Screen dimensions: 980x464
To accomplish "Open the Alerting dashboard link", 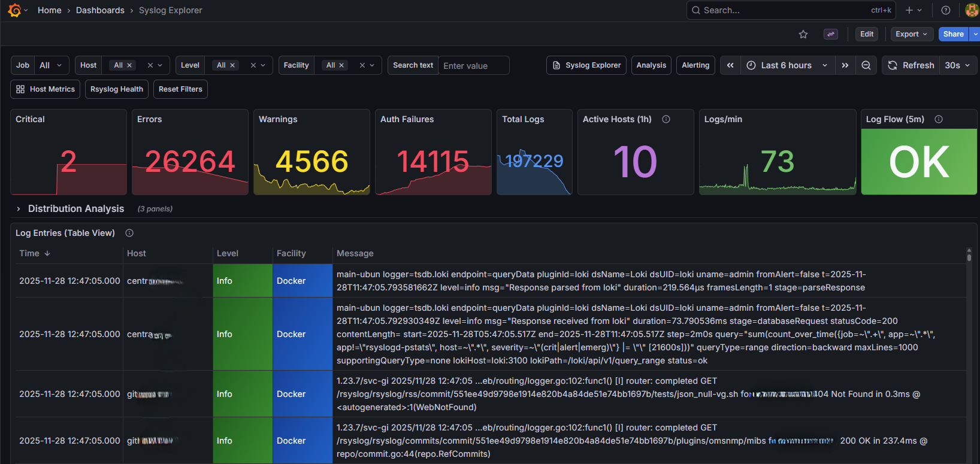I will point(695,65).
